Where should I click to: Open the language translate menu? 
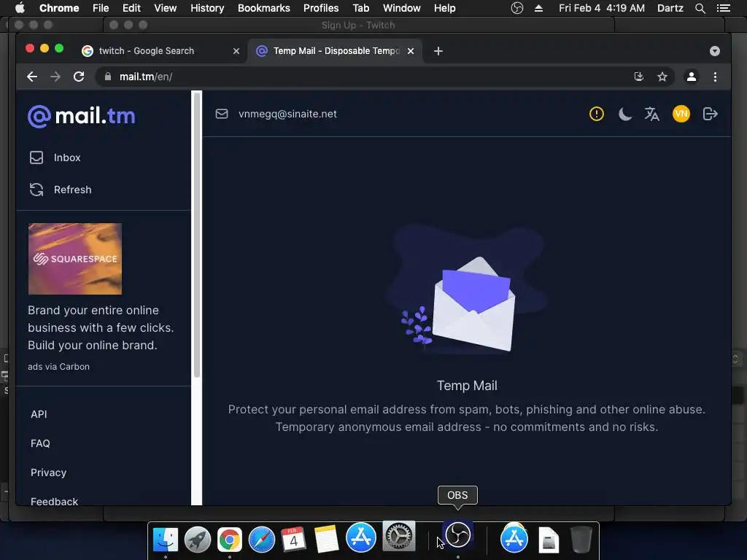pos(651,114)
